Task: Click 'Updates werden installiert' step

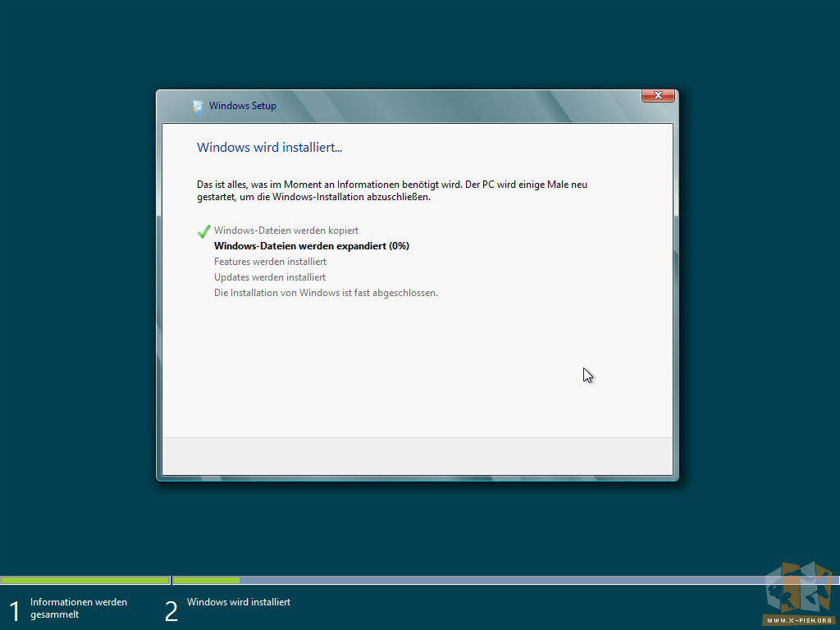Action: (269, 277)
